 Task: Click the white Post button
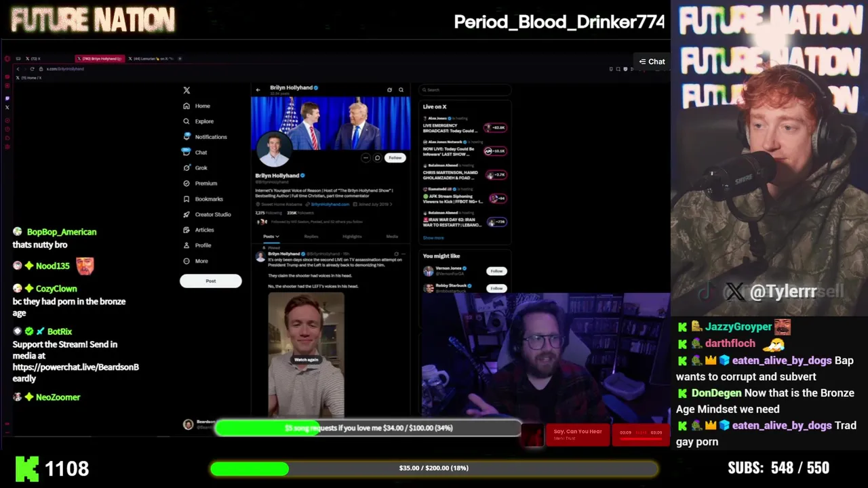[x=211, y=281]
